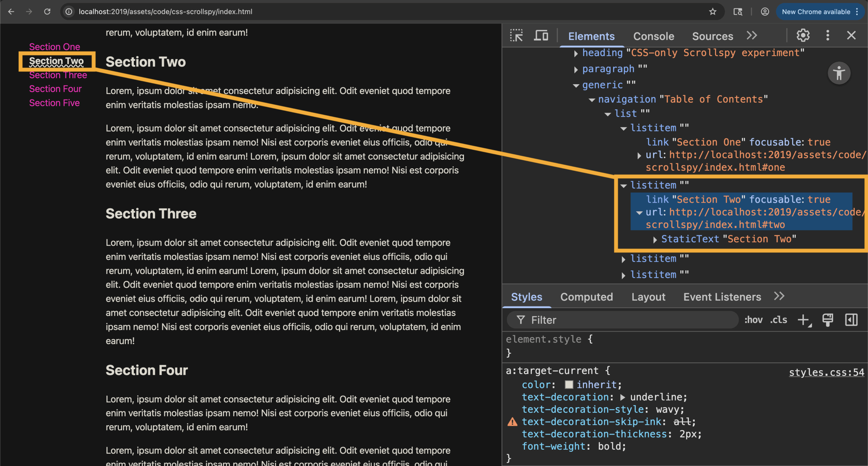This screenshot has width=868, height=466.
Task: Toggle the .cls classes panel
Action: 778,320
